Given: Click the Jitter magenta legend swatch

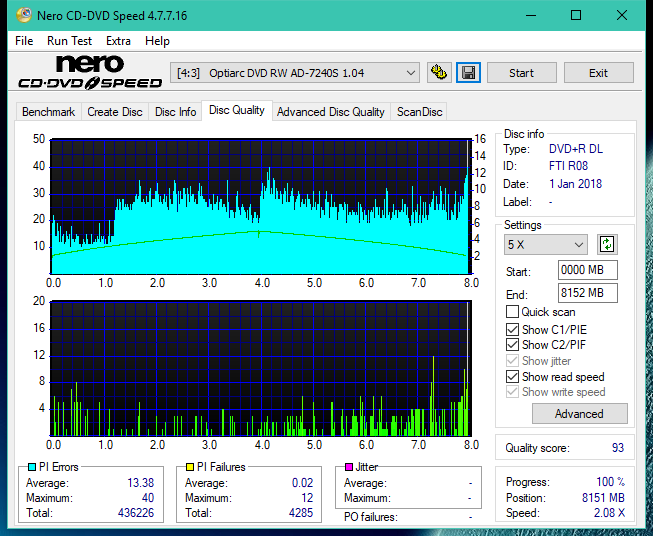Looking at the screenshot, I should [349, 467].
